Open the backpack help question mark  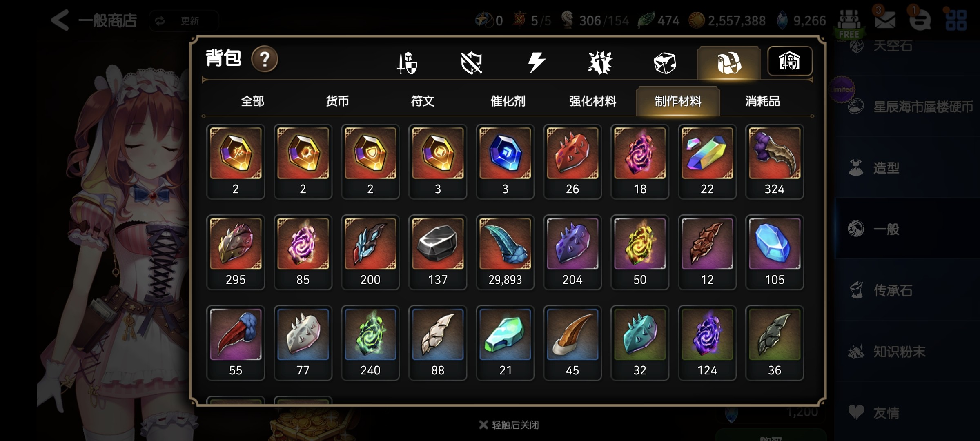(265, 59)
